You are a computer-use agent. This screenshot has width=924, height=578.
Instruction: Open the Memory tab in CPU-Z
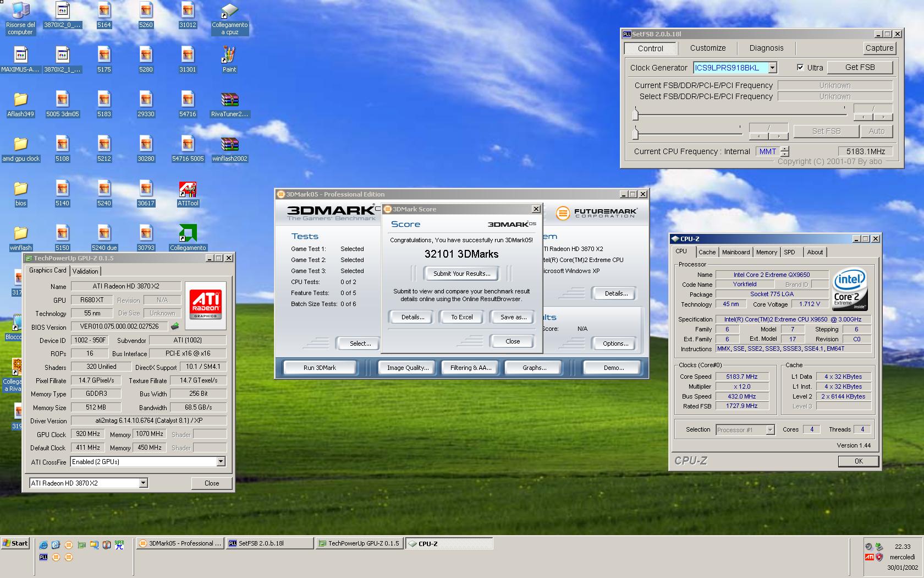point(766,252)
